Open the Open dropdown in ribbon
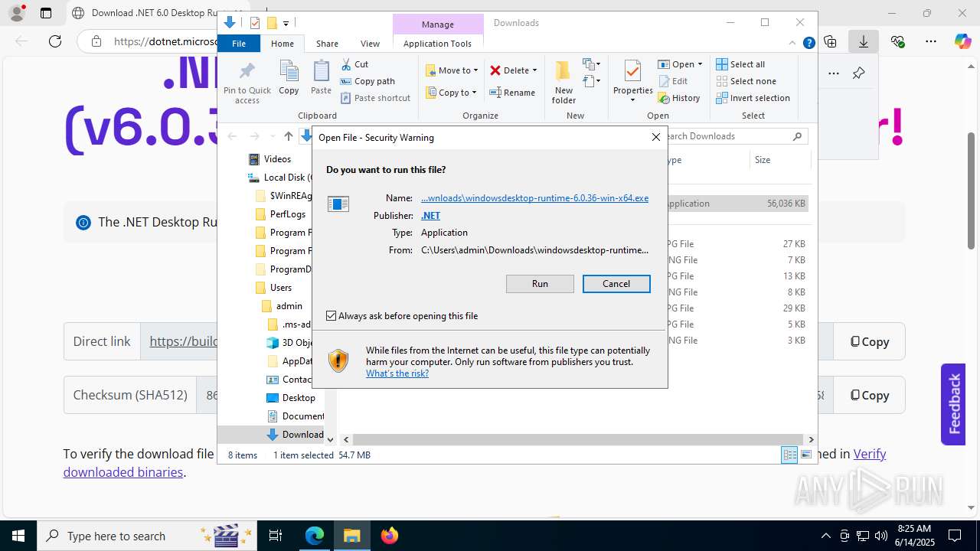This screenshot has width=980, height=551. tap(680, 64)
